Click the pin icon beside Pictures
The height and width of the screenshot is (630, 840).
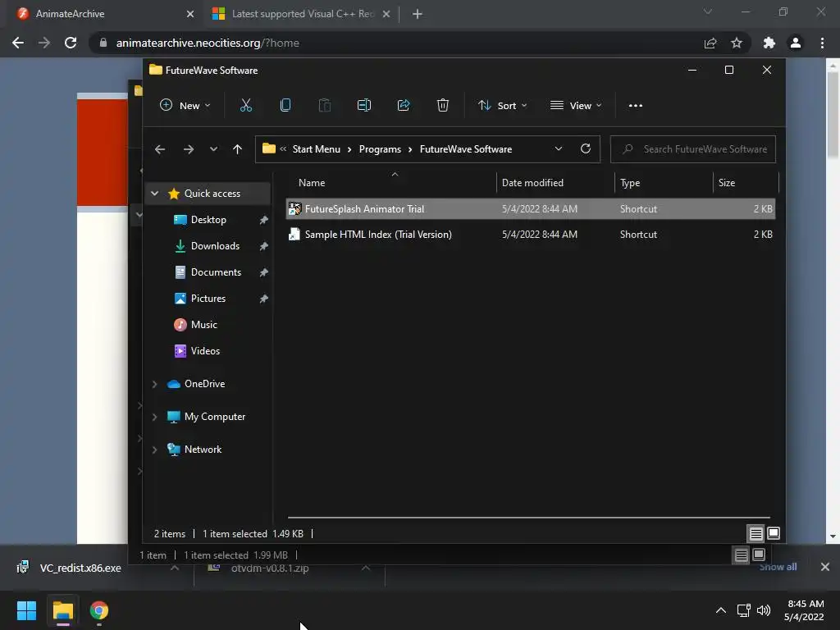pyautogui.click(x=263, y=299)
